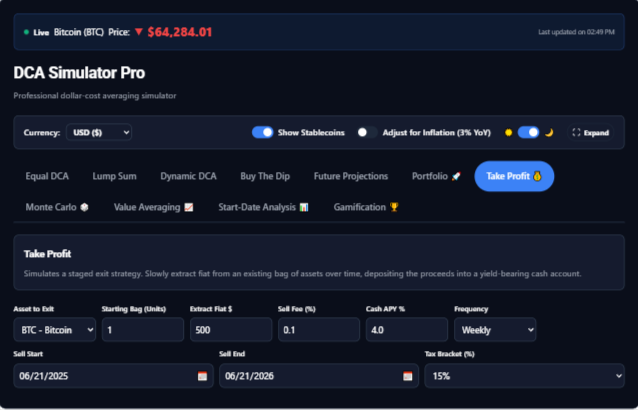Image resolution: width=638 pixels, height=410 pixels.
Task: Click the Starting Bag units field
Action: click(143, 329)
